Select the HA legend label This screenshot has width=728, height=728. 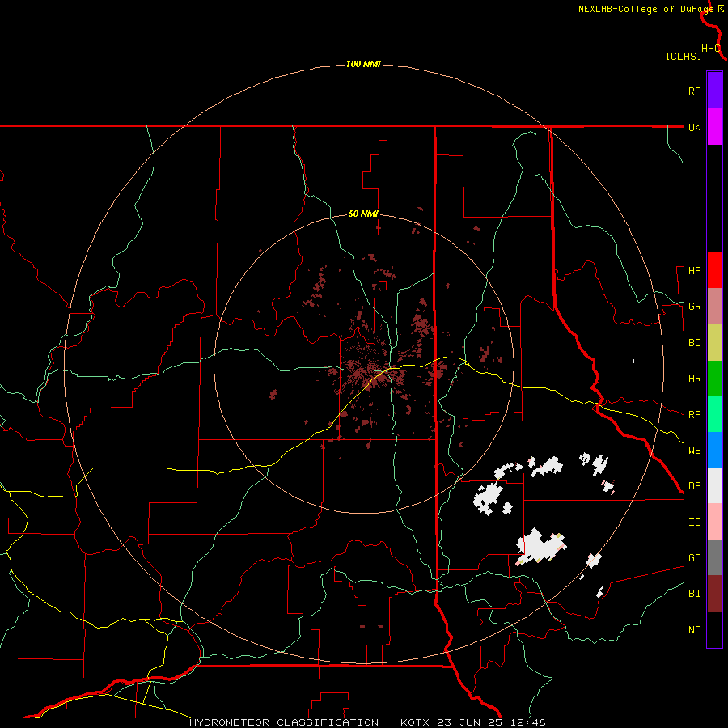coord(694,271)
